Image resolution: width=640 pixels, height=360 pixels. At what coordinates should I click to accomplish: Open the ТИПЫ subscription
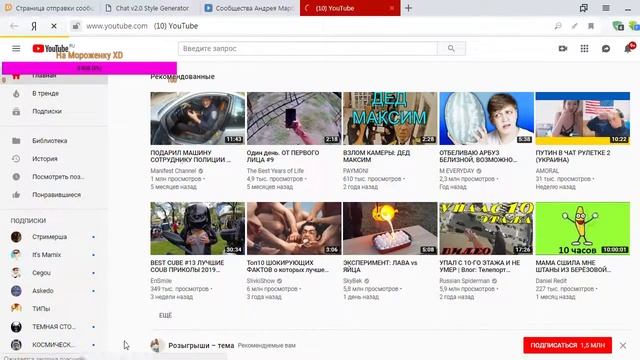click(x=55, y=309)
